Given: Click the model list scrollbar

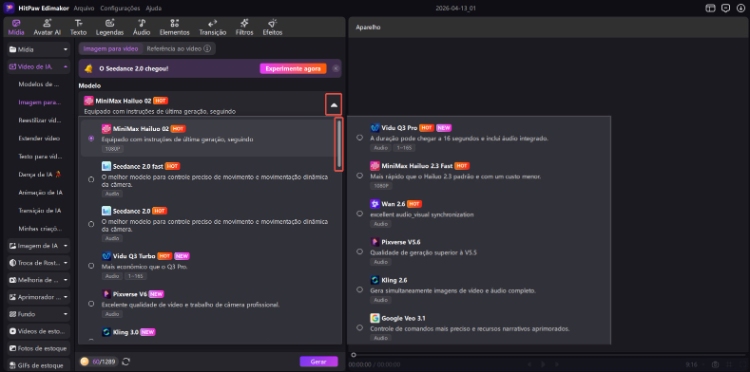Looking at the screenshot, I should coord(339,144).
